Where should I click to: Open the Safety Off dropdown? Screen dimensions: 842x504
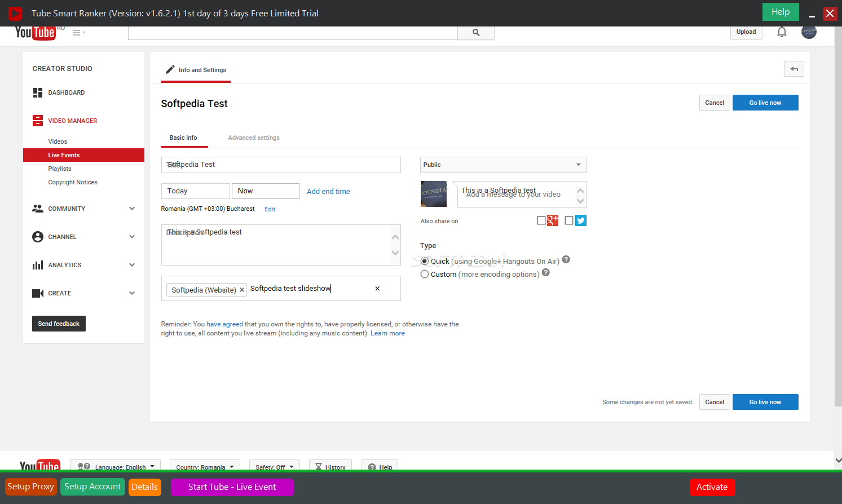[x=274, y=466]
